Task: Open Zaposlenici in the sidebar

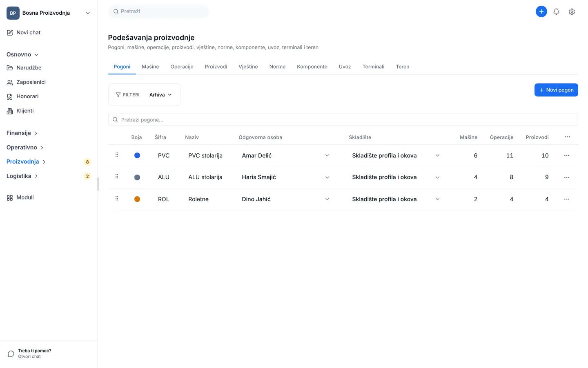Action: pyautogui.click(x=26, y=82)
